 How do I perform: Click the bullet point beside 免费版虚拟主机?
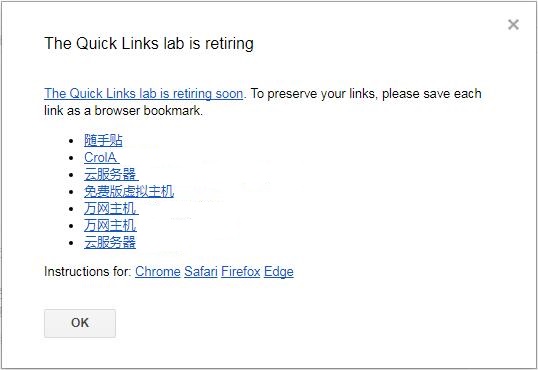pyautogui.click(x=71, y=192)
